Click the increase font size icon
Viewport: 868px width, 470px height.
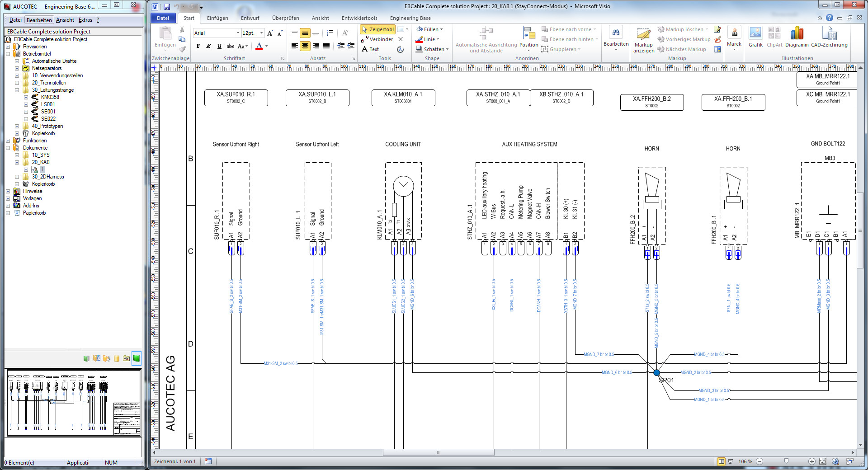click(x=270, y=33)
